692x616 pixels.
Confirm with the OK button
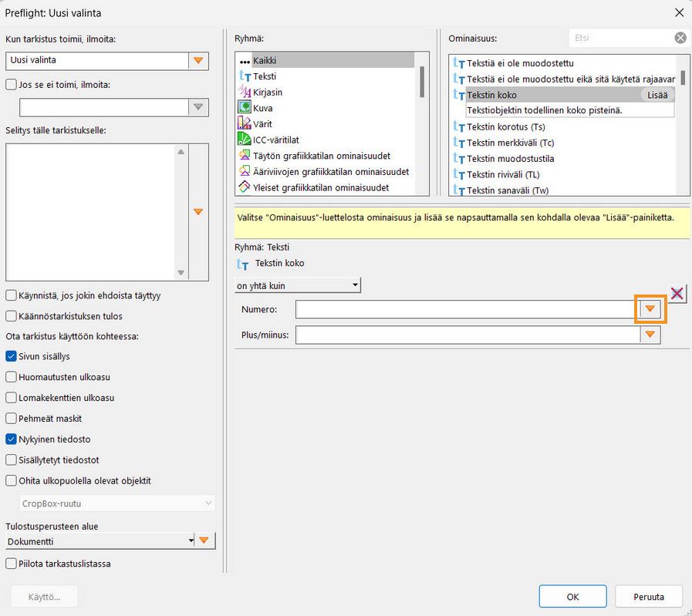(573, 597)
